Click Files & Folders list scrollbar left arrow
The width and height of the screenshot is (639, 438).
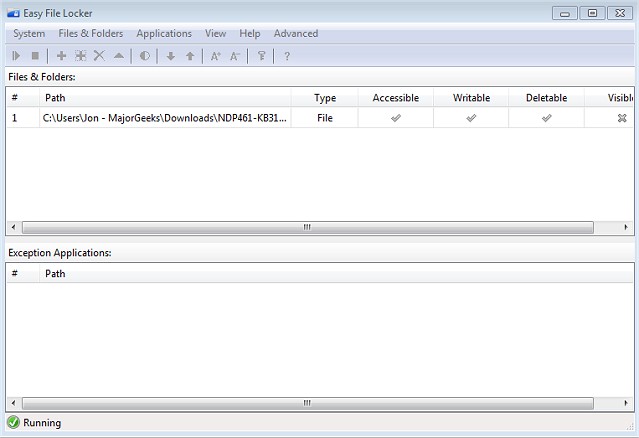(x=13, y=227)
